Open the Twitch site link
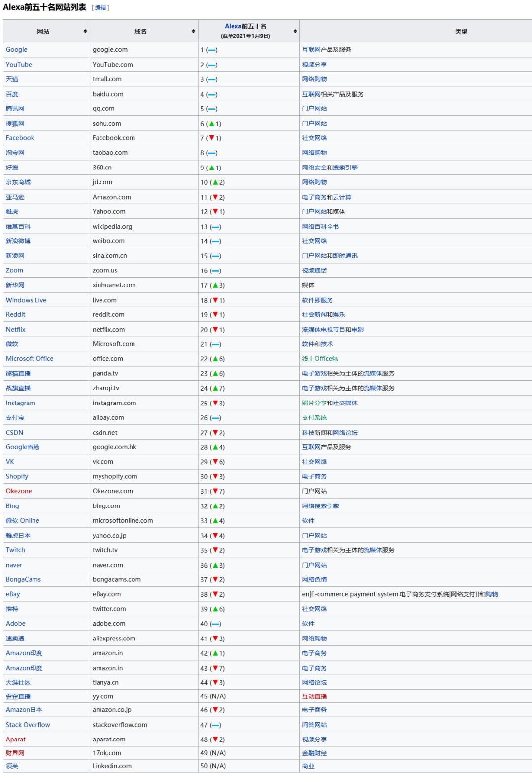The image size is (532, 774). click(x=15, y=550)
